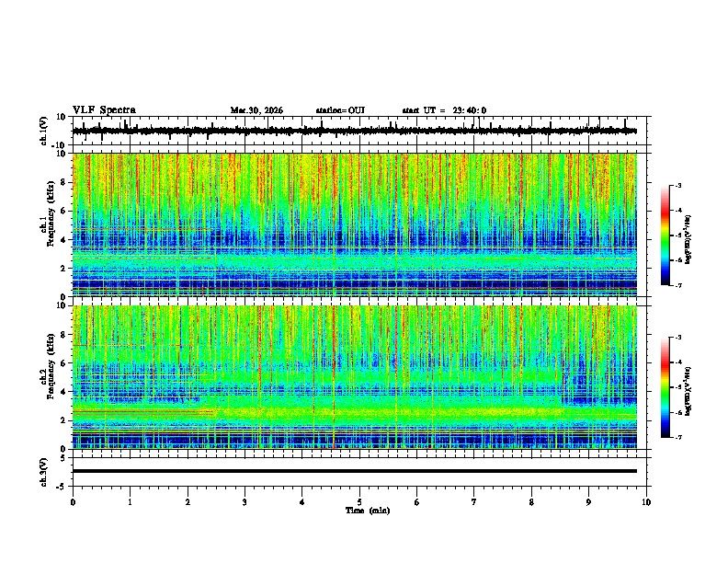The image size is (728, 563).
Task: Click the time axis tick label "1"
Action: pos(130,502)
